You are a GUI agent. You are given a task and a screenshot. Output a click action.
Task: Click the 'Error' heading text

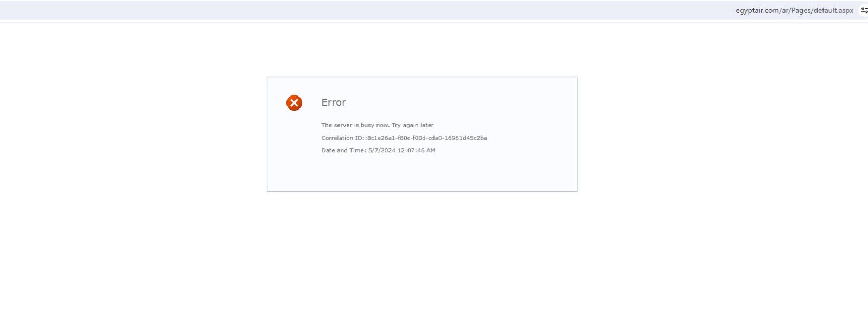(x=334, y=102)
